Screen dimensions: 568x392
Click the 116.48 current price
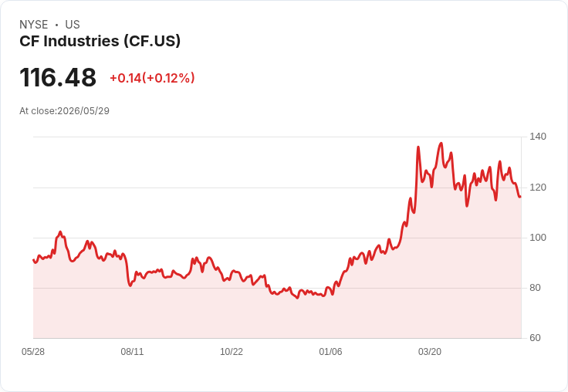(x=58, y=77)
